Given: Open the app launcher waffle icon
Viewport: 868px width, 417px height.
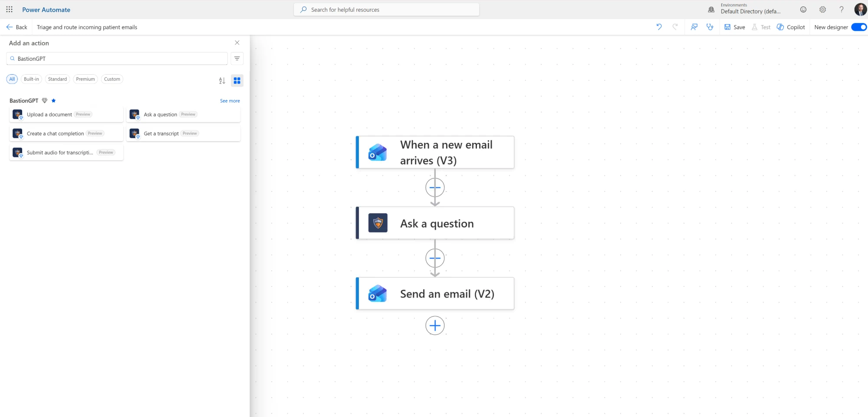Looking at the screenshot, I should click(x=9, y=9).
